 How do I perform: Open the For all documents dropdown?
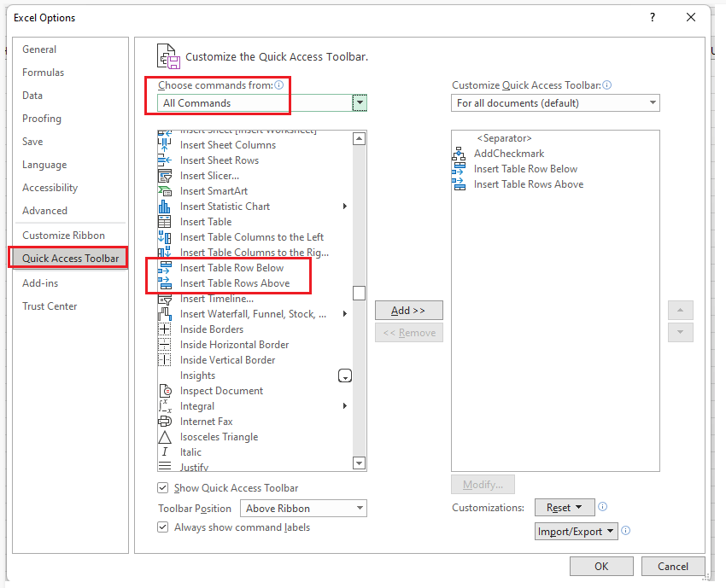(x=555, y=102)
